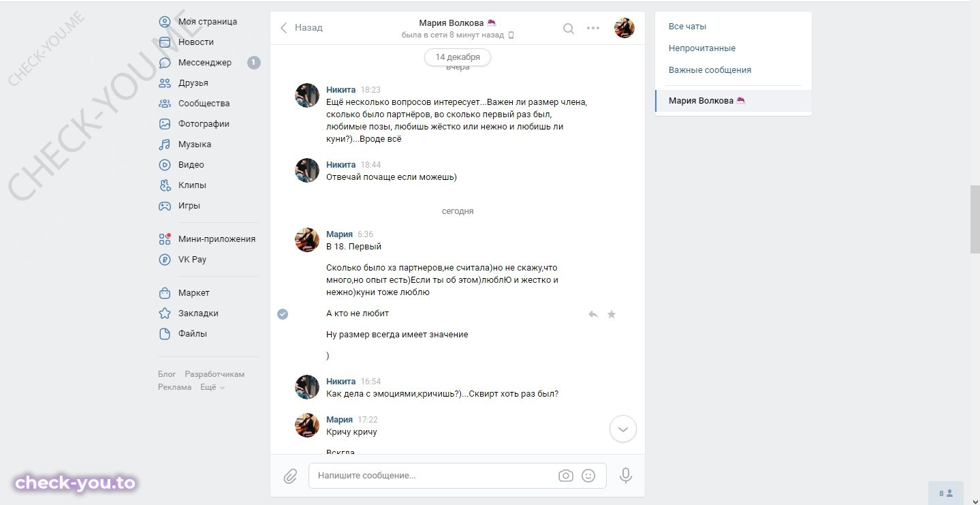Attach a photo with the camera icon
The image size is (980, 505).
pyautogui.click(x=566, y=476)
